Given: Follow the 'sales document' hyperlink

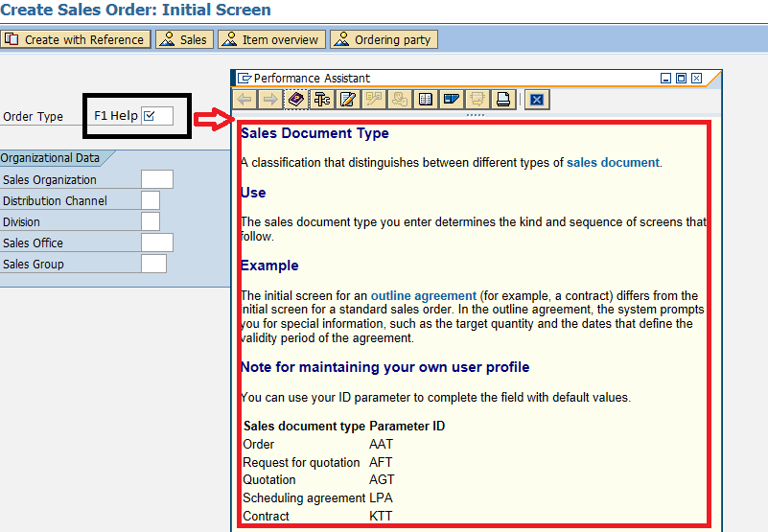Looking at the screenshot, I should [613, 163].
